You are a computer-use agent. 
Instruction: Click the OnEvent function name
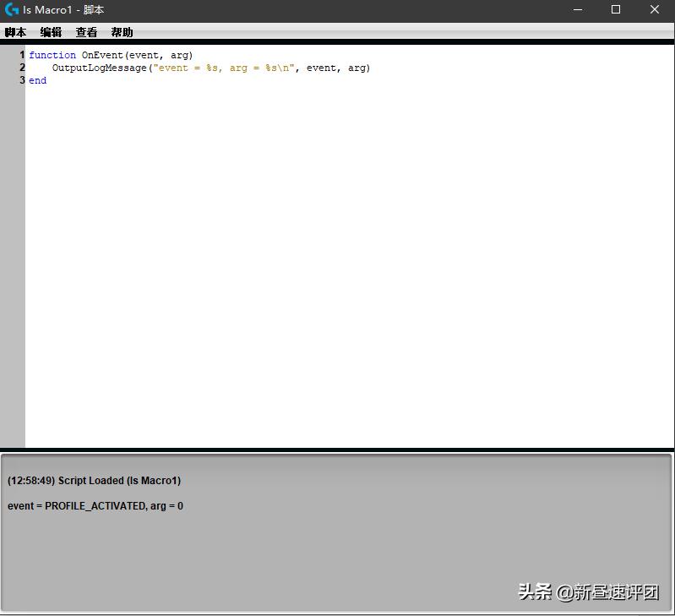102,55
